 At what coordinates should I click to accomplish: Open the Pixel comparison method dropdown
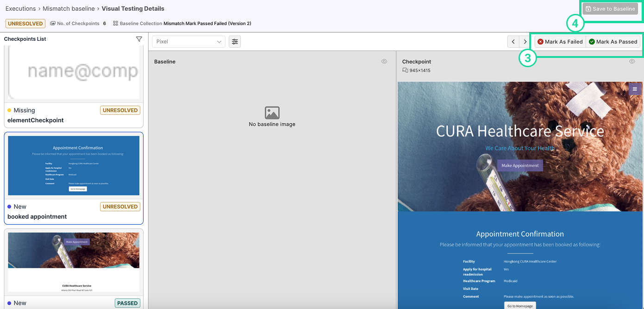point(188,42)
